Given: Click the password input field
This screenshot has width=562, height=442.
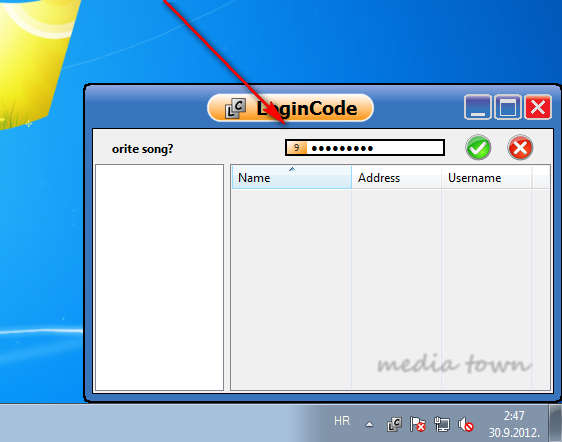Looking at the screenshot, I should [365, 148].
